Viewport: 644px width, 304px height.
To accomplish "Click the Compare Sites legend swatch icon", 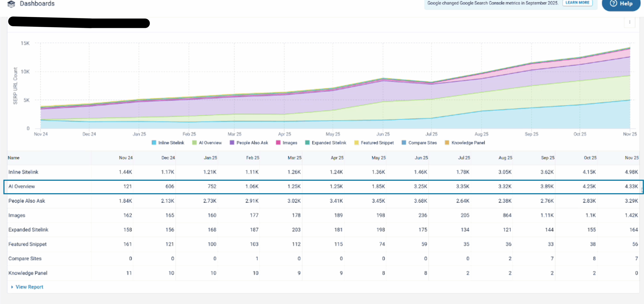I will click(404, 143).
